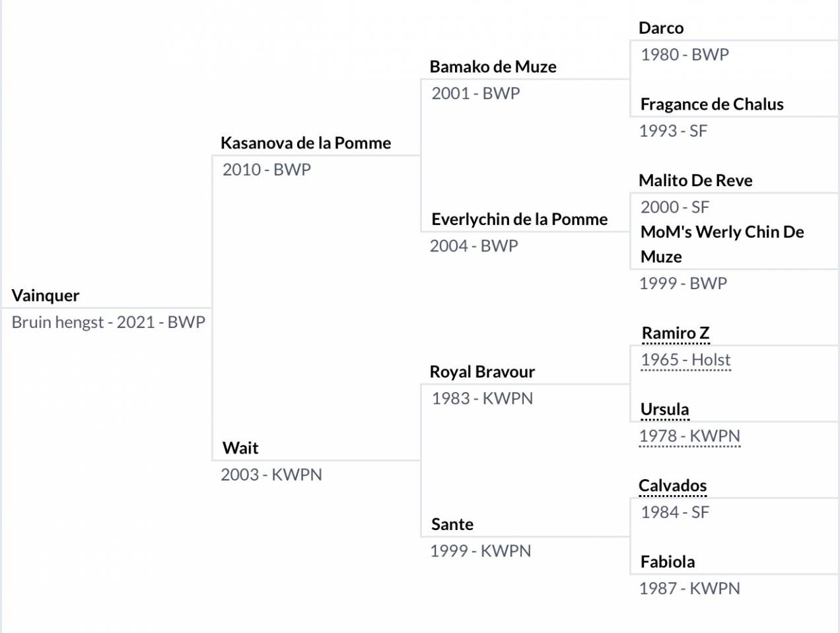The image size is (840, 633).
Task: Click the Vainquer horse name
Action: 46,296
